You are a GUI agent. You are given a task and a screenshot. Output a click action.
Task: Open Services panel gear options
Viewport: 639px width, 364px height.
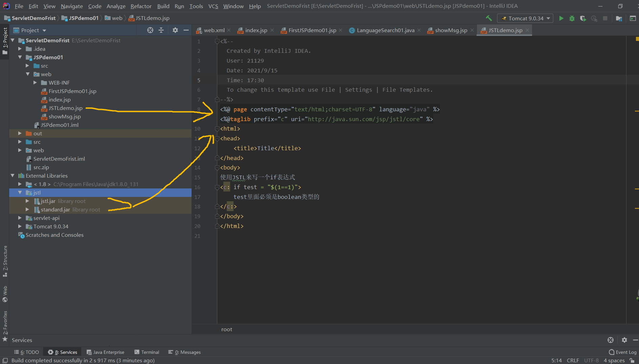pos(624,340)
